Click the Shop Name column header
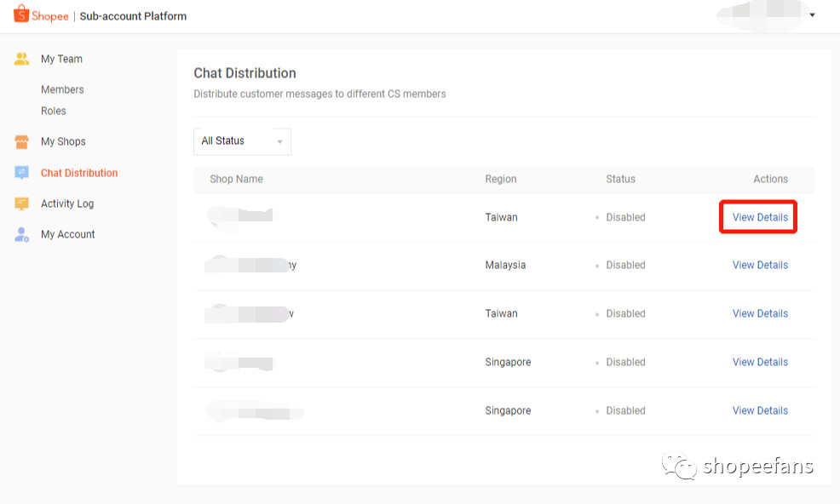The height and width of the screenshot is (504, 840). click(236, 179)
